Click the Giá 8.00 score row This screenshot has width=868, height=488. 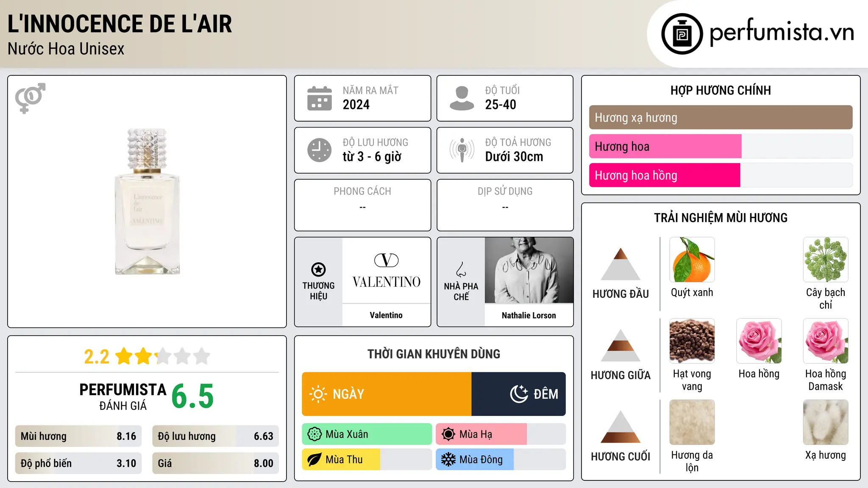(x=215, y=463)
